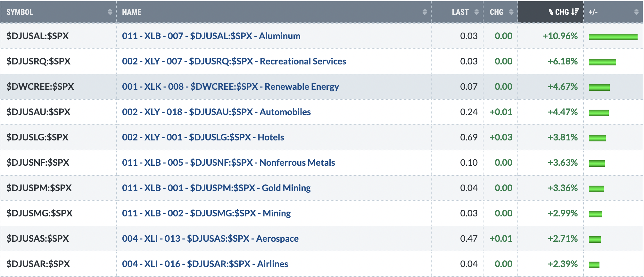Open the Hotels $DJUSLG:$SPX link
The width and height of the screenshot is (644, 277).
(x=203, y=137)
